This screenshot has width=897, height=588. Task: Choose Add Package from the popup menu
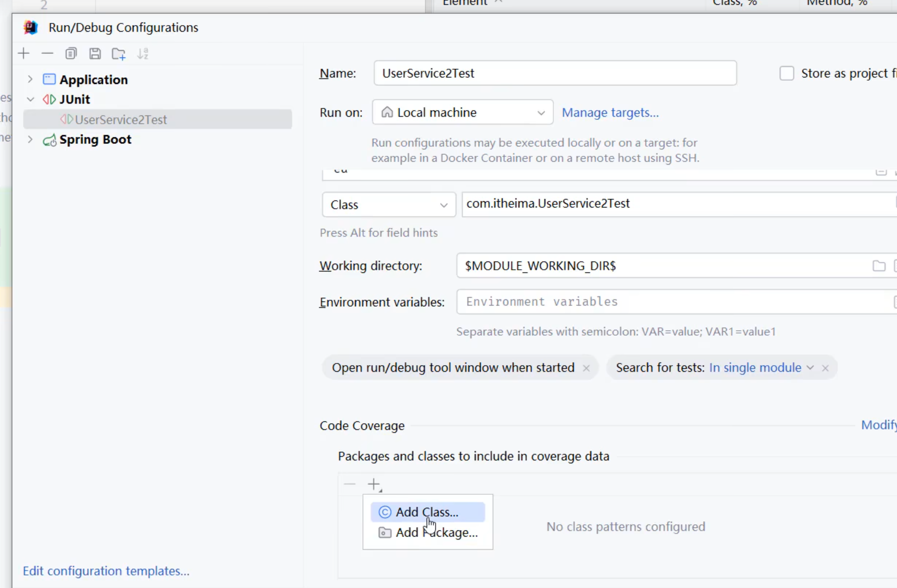click(x=436, y=532)
